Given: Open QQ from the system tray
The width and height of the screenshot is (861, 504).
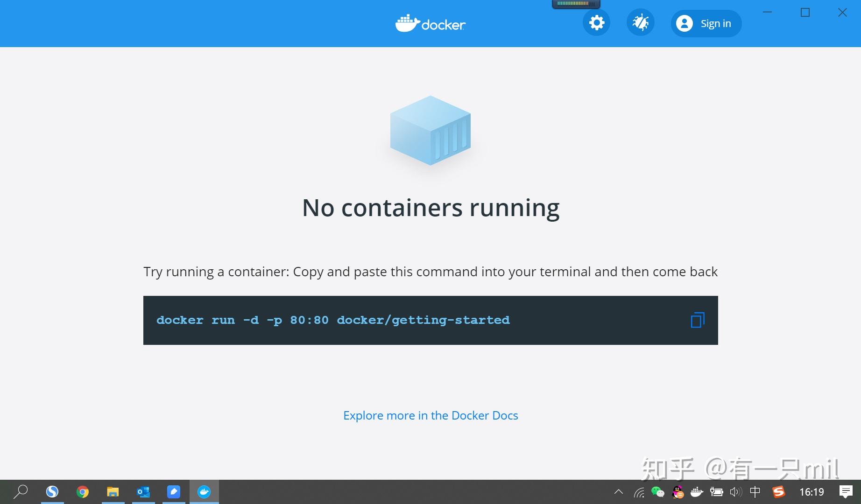Looking at the screenshot, I should pyautogui.click(x=678, y=491).
